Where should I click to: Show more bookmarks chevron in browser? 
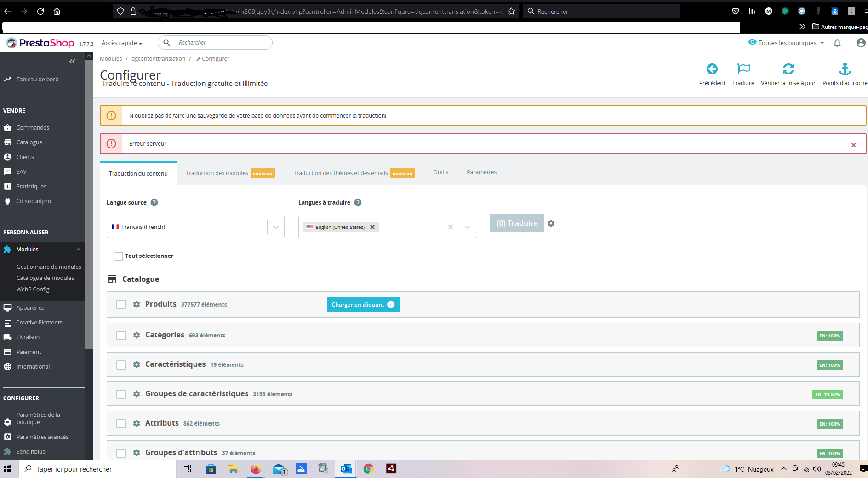[802, 27]
